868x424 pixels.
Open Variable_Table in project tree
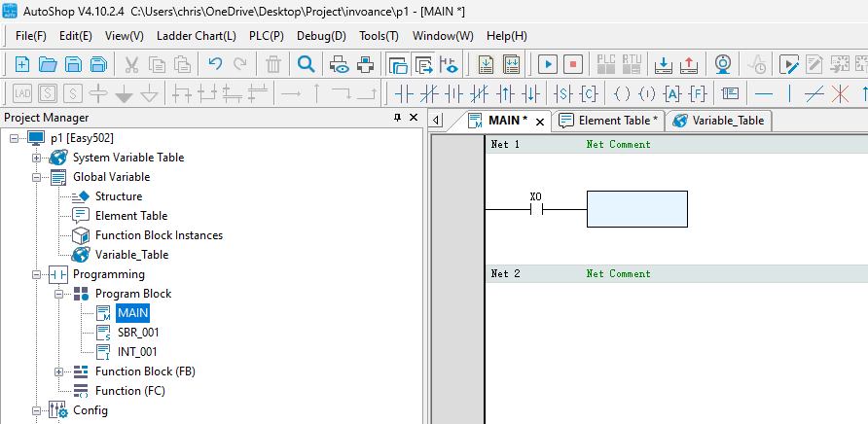[x=131, y=255]
